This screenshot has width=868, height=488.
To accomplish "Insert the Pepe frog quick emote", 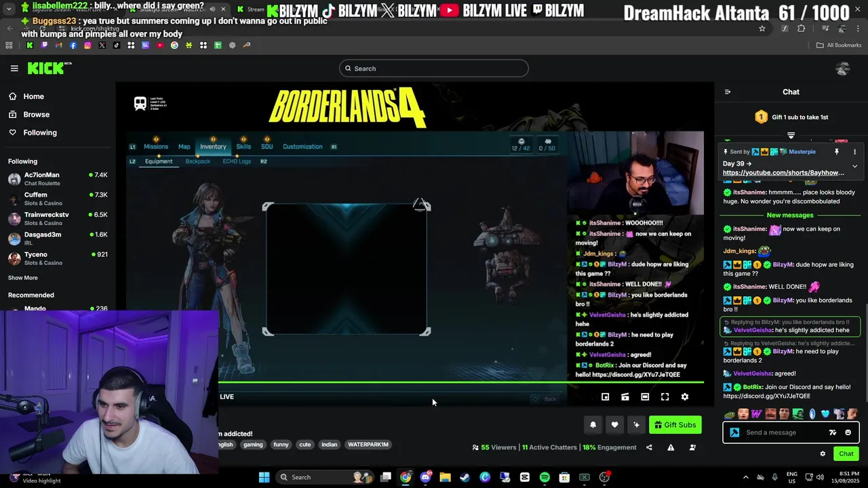I will click(730, 414).
